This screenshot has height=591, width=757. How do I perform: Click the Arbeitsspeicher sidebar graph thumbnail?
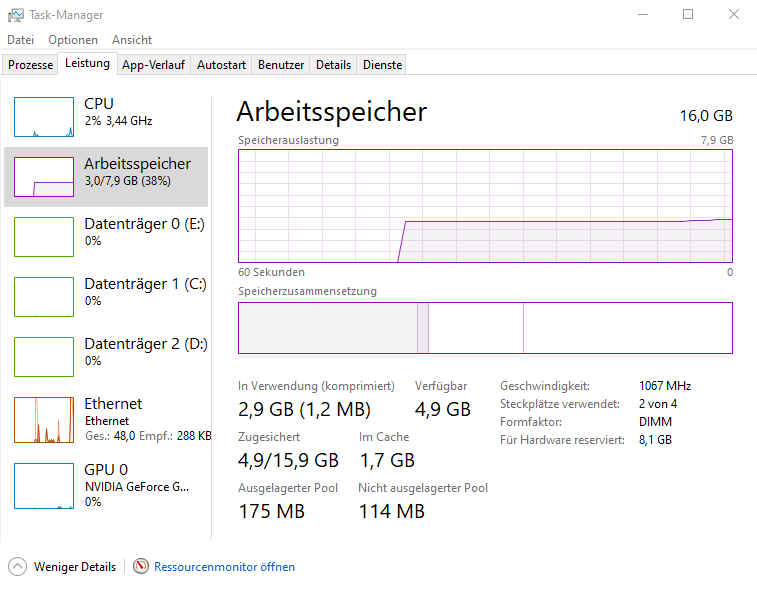point(44,177)
